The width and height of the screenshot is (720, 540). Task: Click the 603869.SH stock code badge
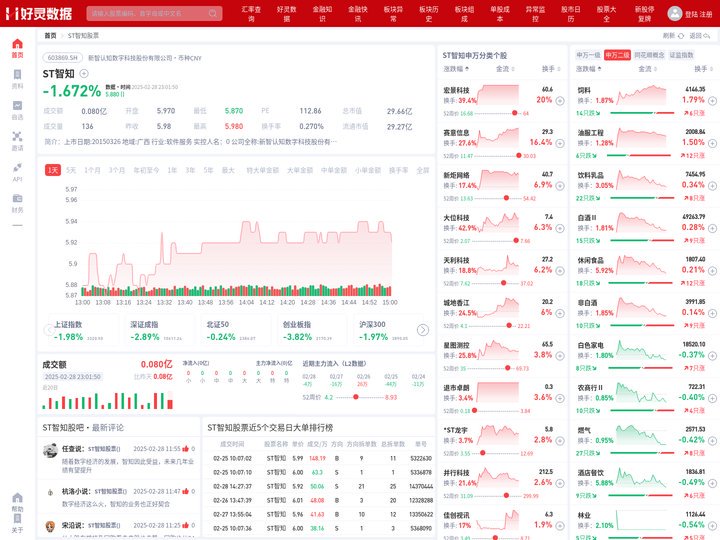point(63,58)
